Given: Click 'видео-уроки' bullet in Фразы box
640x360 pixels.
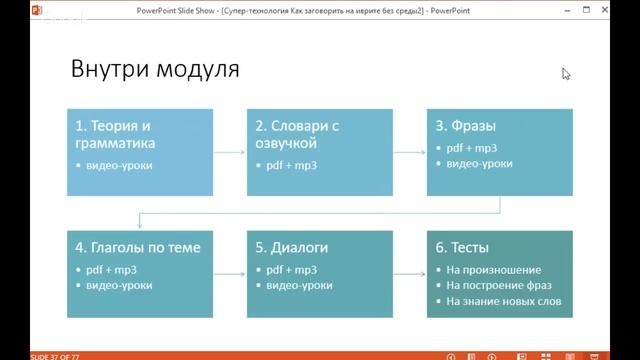Looking at the screenshot, I should click(480, 164).
